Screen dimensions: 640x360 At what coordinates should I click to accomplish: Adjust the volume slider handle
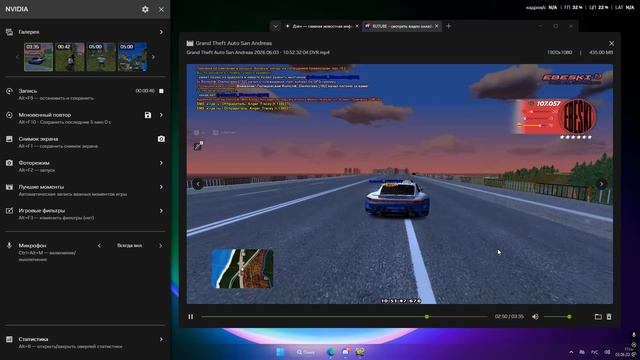tap(569, 317)
